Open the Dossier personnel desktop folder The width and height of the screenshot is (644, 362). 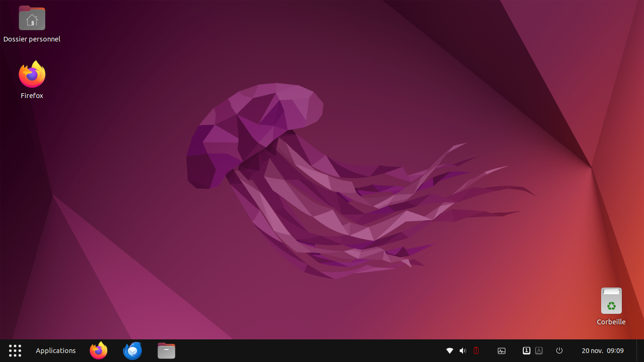coord(32,18)
